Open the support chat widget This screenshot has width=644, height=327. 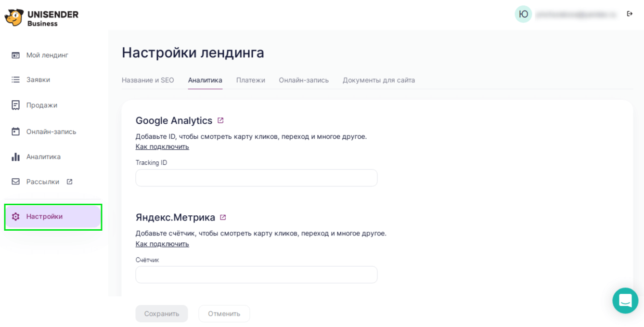[625, 301]
